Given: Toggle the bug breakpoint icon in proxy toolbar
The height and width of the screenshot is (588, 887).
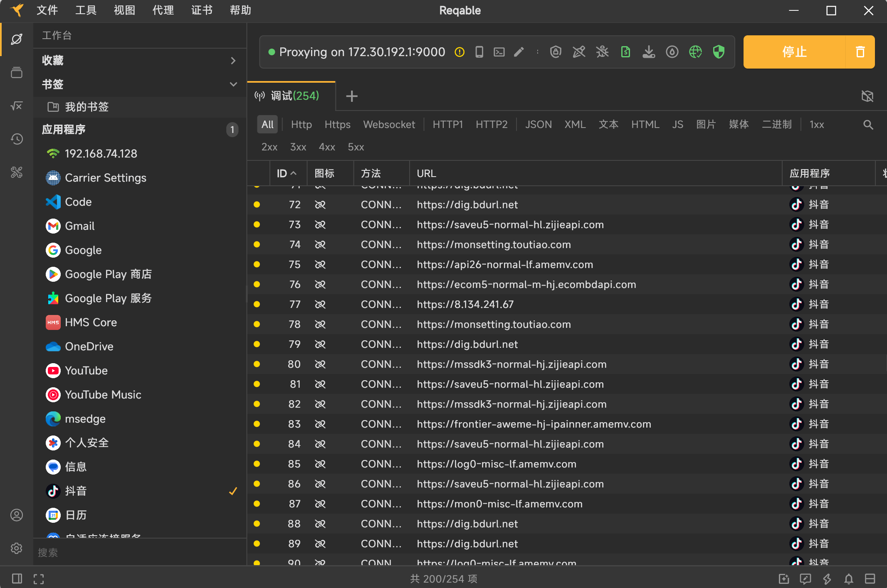Looking at the screenshot, I should (x=602, y=52).
